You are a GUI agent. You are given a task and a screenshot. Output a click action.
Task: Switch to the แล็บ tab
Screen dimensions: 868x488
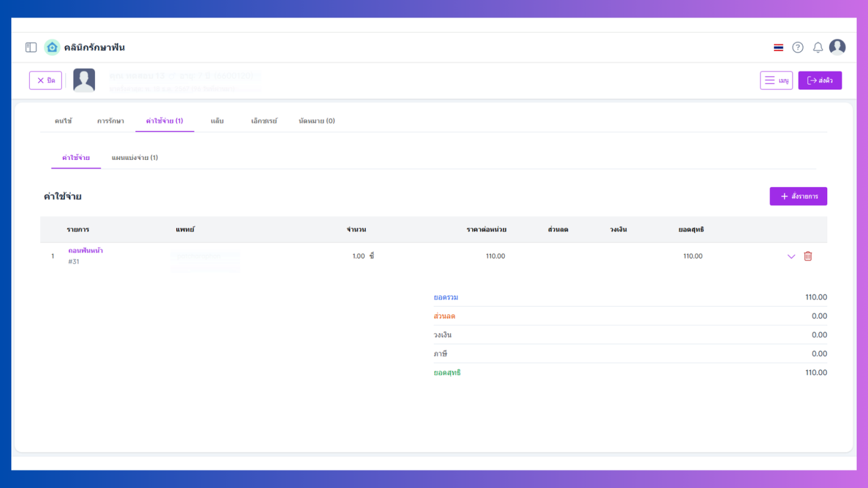pyautogui.click(x=217, y=121)
